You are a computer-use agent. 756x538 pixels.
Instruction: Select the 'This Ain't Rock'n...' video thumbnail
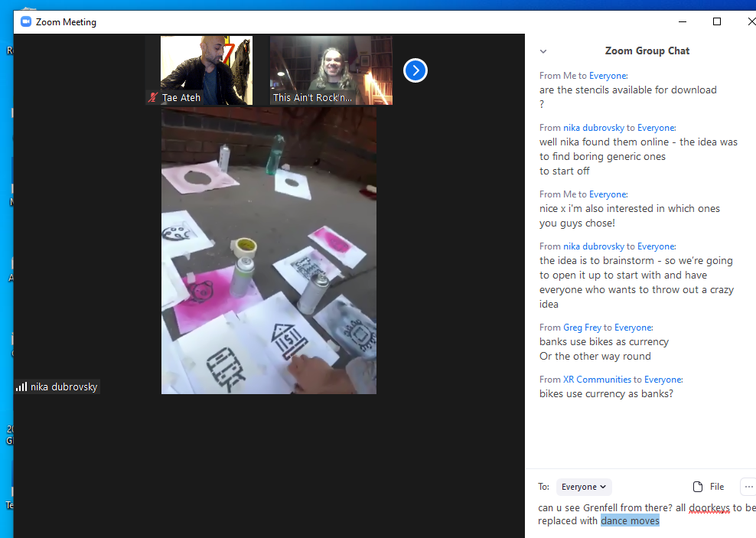pyautogui.click(x=331, y=70)
